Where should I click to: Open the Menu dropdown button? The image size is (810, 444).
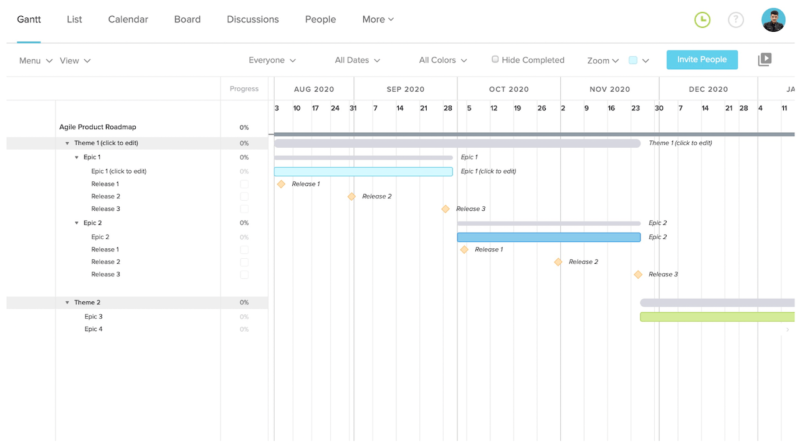[35, 60]
